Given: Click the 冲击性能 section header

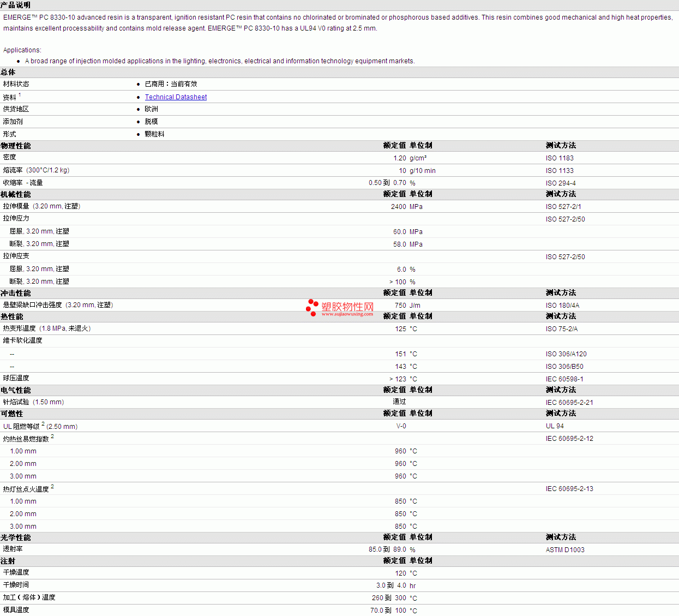Looking at the screenshot, I should pos(16,293).
